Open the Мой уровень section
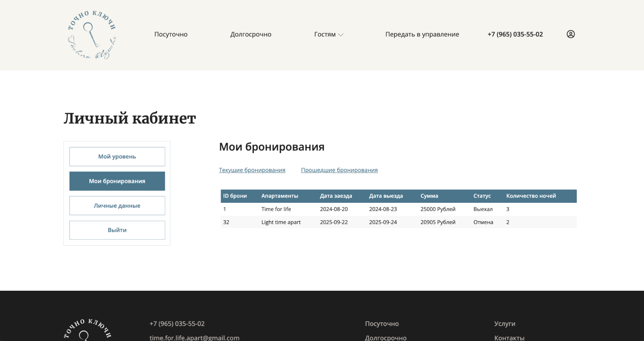The height and width of the screenshot is (341, 644). [x=117, y=156]
